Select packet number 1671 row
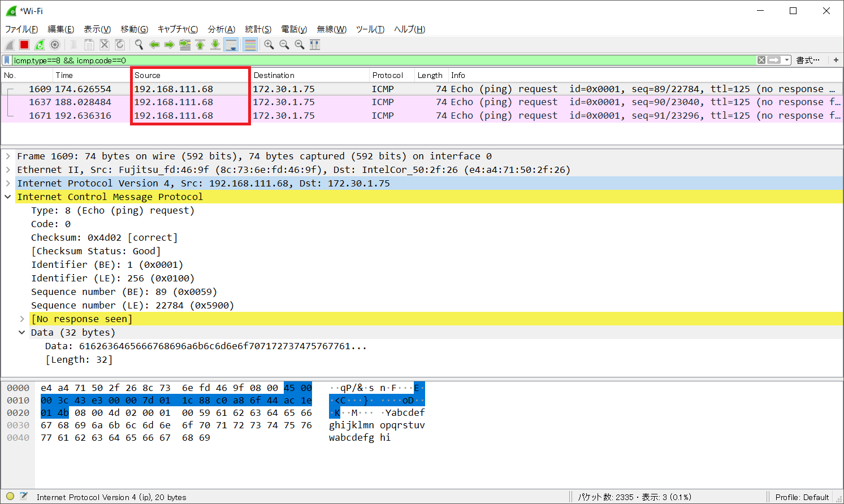The height and width of the screenshot is (504, 844). pyautogui.click(x=422, y=116)
